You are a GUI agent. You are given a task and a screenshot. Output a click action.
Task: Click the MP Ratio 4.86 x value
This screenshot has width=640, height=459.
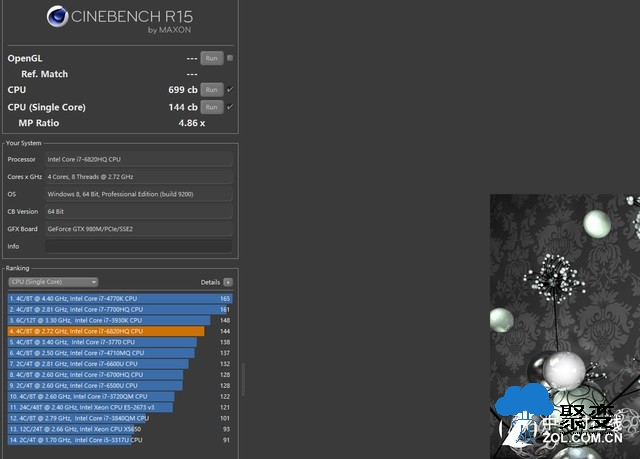coord(192,123)
